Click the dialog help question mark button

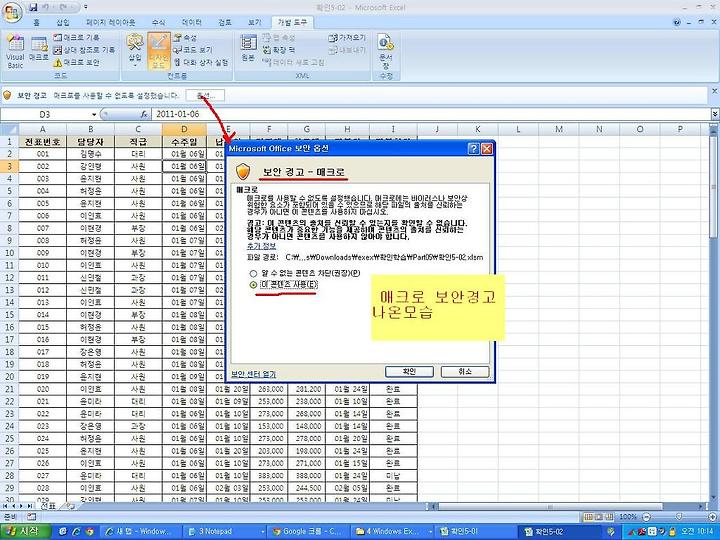coord(473,148)
